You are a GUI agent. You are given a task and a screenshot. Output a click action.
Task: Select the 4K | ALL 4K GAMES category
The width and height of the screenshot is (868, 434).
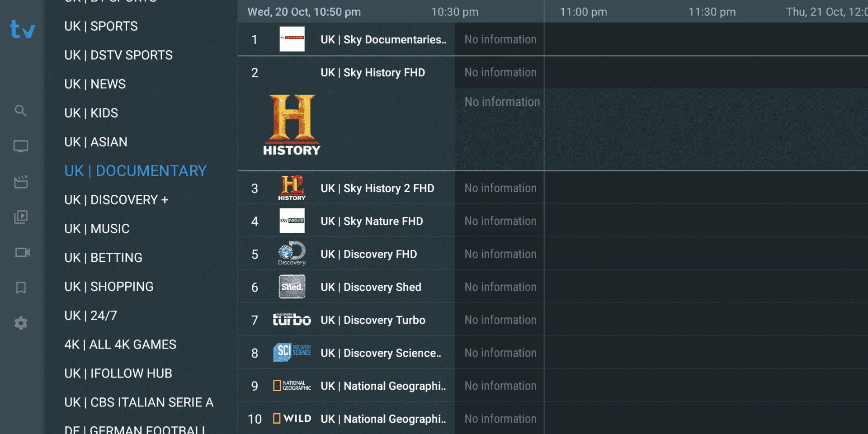[120, 344]
